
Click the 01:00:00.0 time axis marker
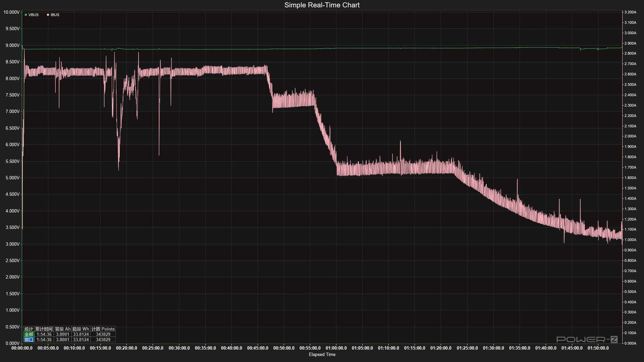336,348
